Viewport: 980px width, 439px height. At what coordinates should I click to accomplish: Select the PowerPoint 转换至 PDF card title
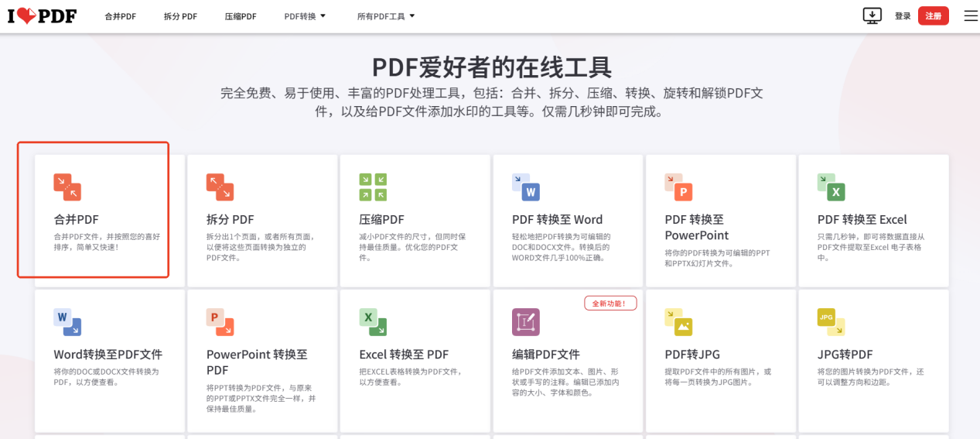coord(257,362)
